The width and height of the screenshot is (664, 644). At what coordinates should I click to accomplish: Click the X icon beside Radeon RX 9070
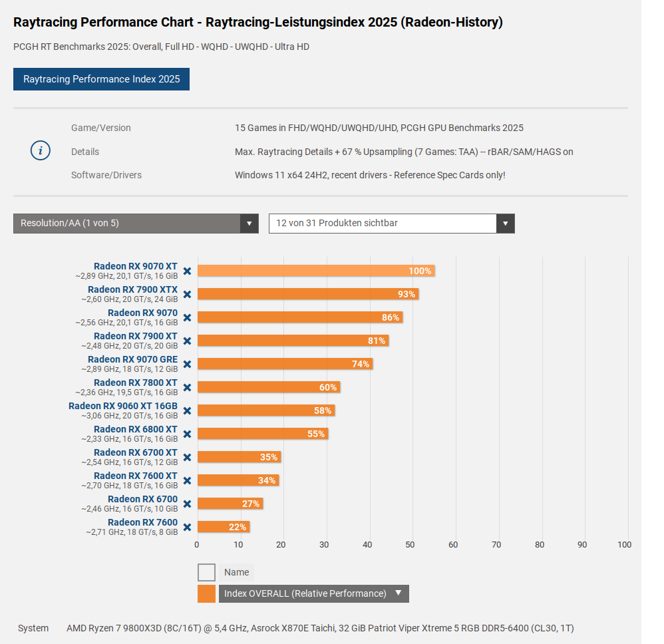[x=187, y=317]
